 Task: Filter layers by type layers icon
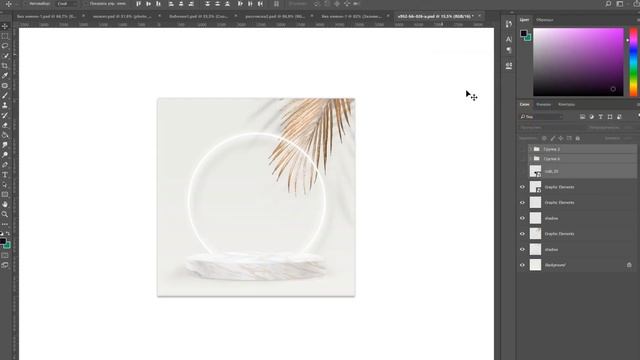tap(600, 117)
